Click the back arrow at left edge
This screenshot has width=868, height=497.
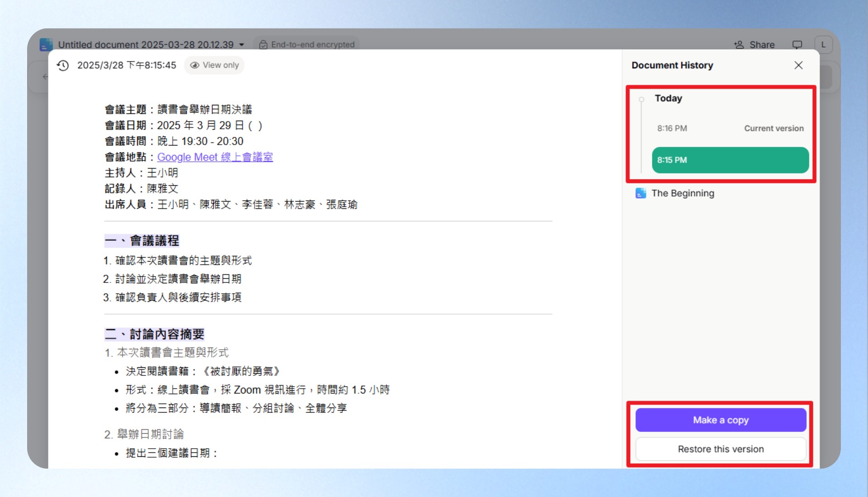[45, 77]
